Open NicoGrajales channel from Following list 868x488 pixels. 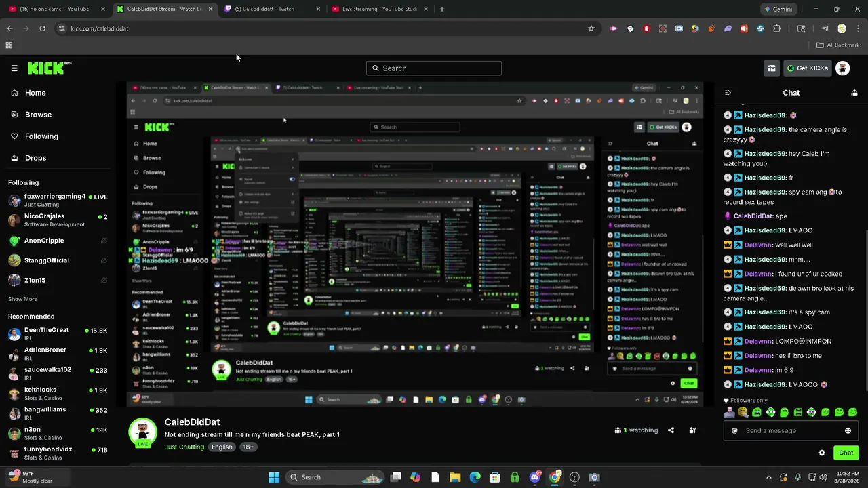58,220
